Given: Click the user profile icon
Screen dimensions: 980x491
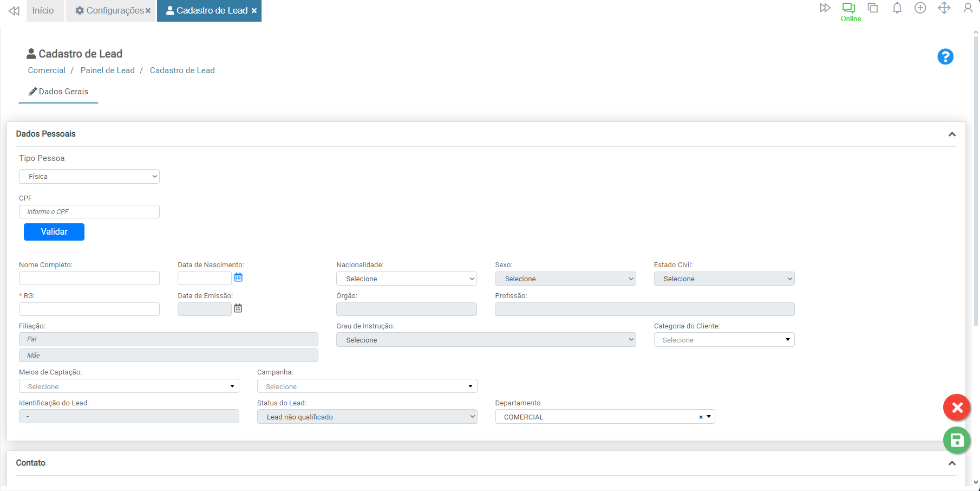Looking at the screenshot, I should (x=968, y=8).
